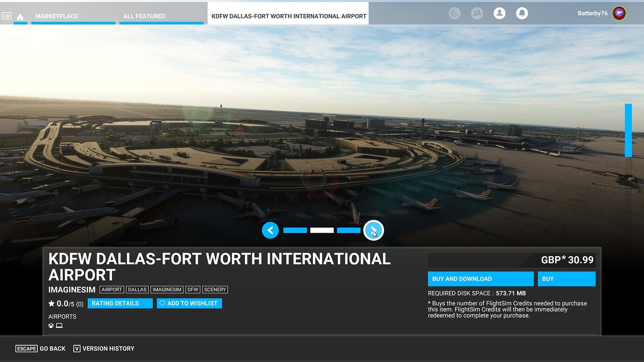Click the Xbox platform icon under AIRPORTS

click(x=51, y=325)
